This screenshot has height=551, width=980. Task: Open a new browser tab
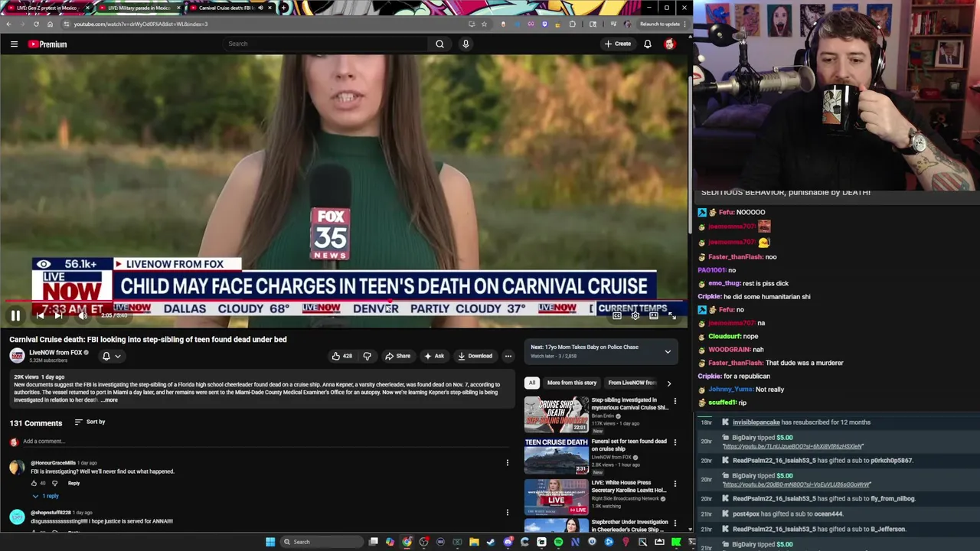tap(283, 8)
